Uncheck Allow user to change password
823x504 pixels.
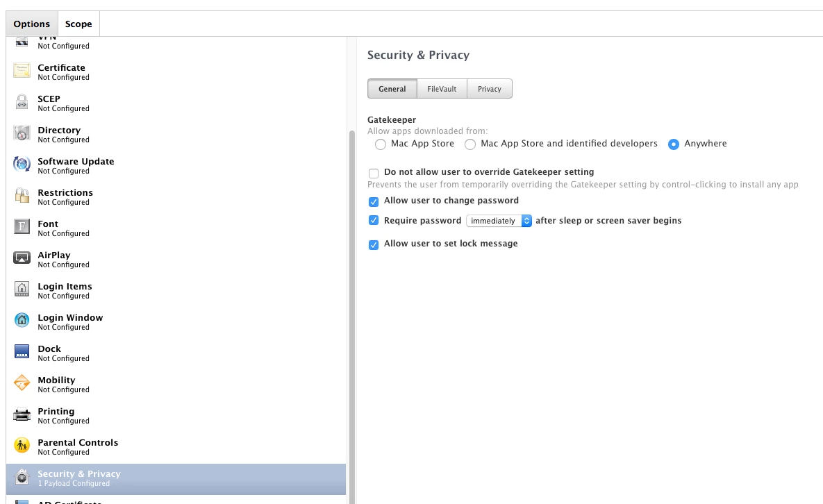pyautogui.click(x=374, y=201)
